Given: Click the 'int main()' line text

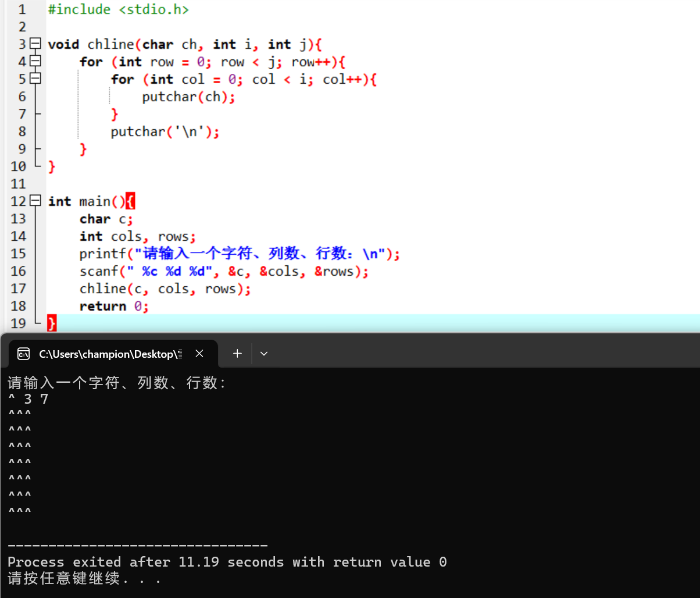Looking at the screenshot, I should (x=91, y=201).
